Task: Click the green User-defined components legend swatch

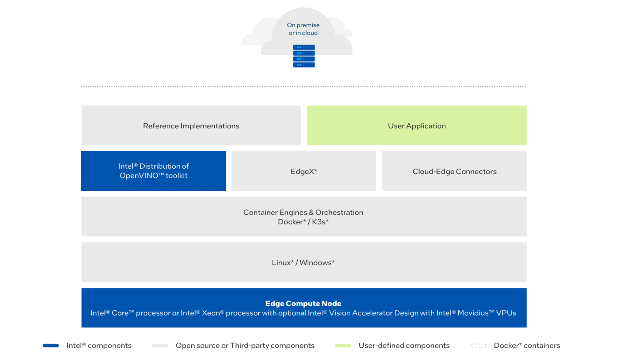Action: 343,346
